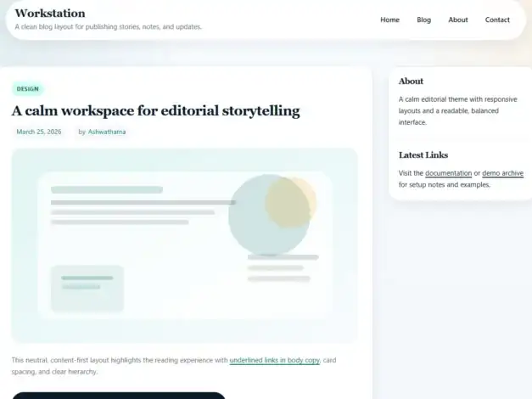The image size is (532, 399).
Task: Open the Home menu item
Action: click(x=389, y=20)
